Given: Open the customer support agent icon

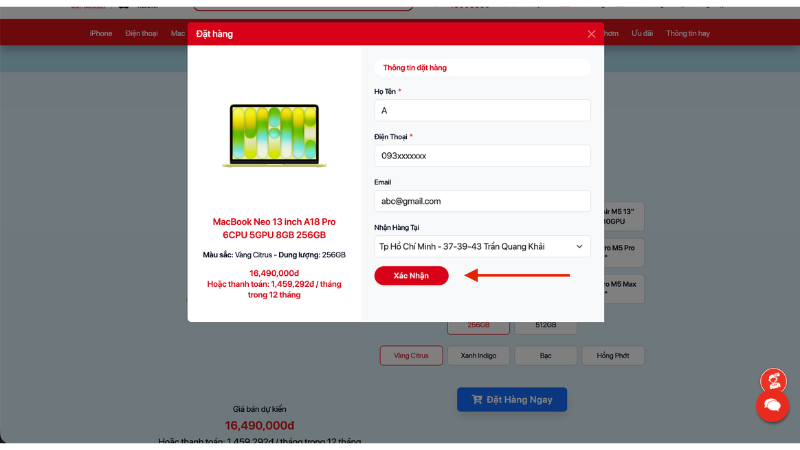Looking at the screenshot, I should [773, 381].
